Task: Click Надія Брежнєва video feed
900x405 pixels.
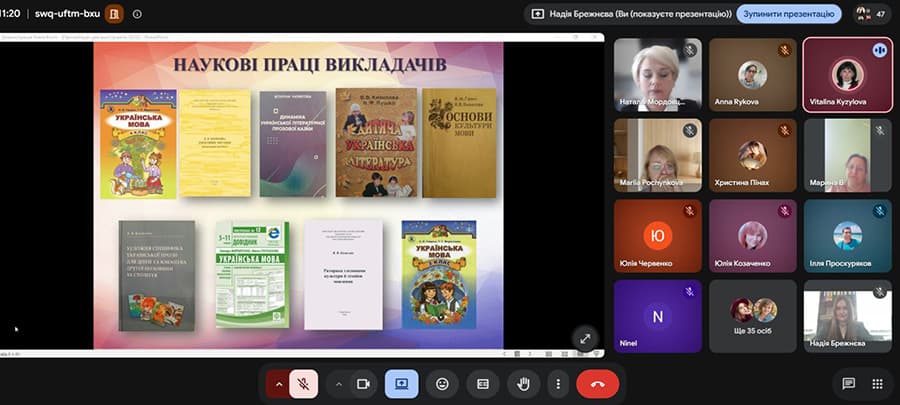Action: (x=847, y=316)
